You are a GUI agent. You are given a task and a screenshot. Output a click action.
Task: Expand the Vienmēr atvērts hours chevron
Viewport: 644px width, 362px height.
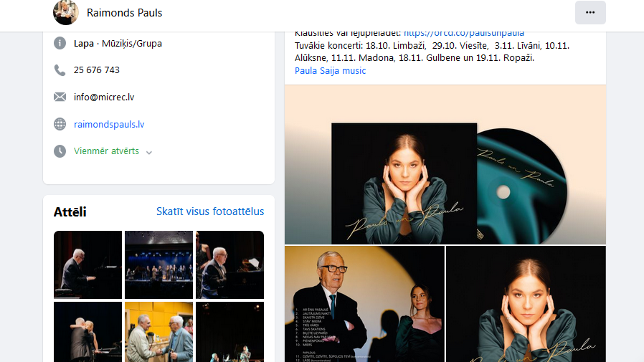[x=149, y=152]
